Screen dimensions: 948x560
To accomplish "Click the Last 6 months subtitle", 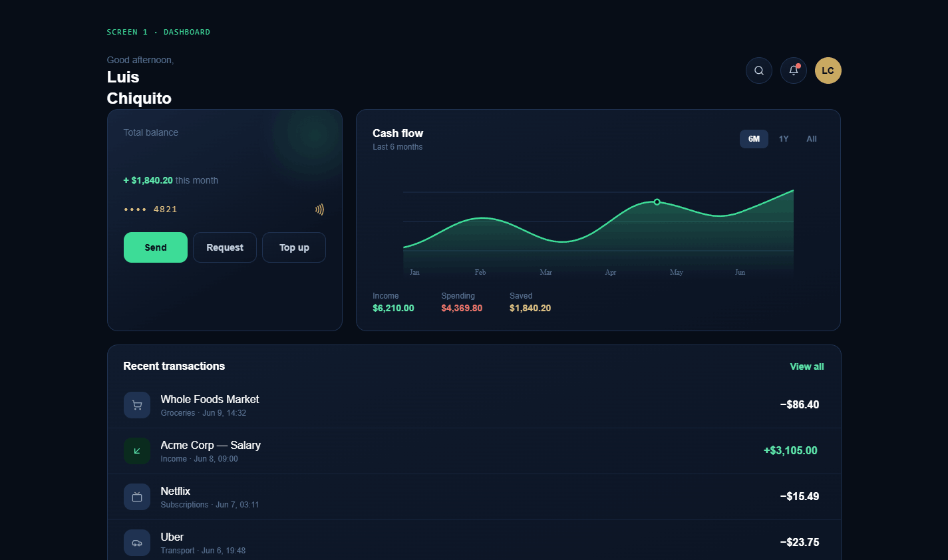I will coord(398,147).
